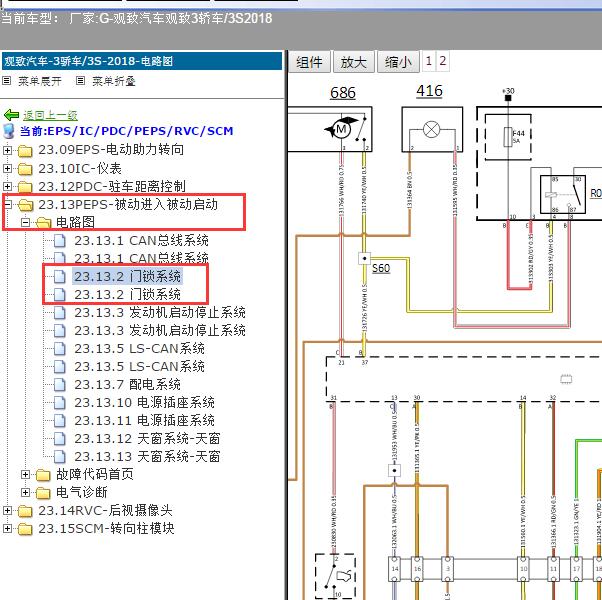Image resolution: width=602 pixels, height=600 pixels.
Task: Expand the 23.14RVC-后视摄像头 node
Action: [7, 511]
